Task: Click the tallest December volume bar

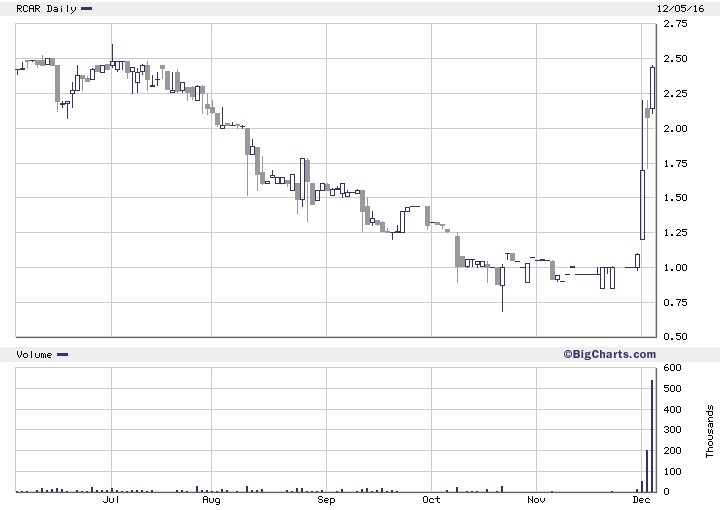Action: (x=652, y=436)
